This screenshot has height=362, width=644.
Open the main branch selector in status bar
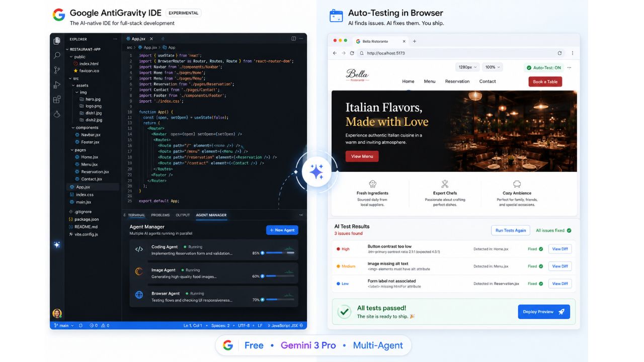64,325
